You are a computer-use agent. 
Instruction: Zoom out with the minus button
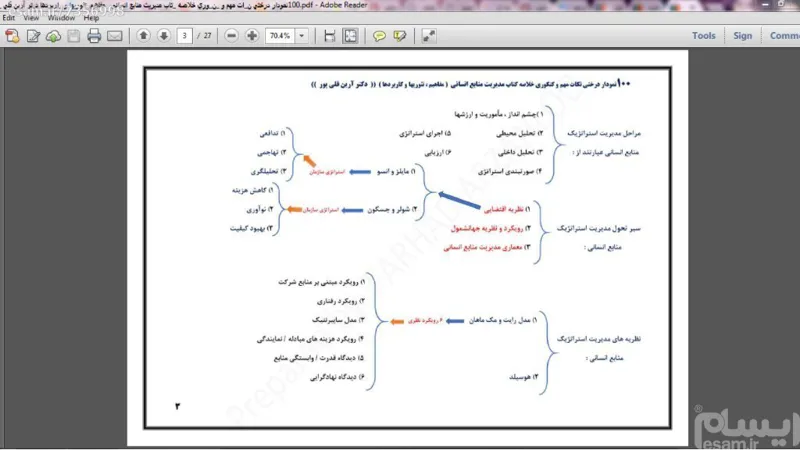(231, 36)
